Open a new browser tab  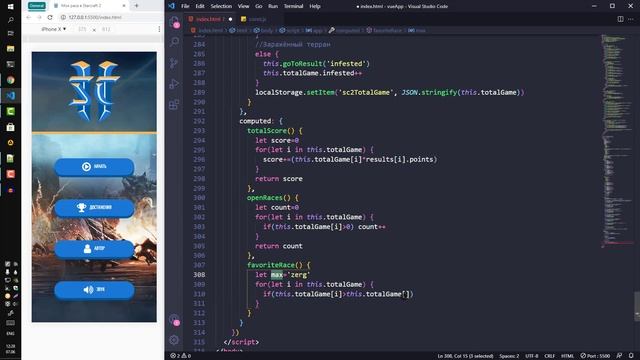pyautogui.click(x=136, y=6)
